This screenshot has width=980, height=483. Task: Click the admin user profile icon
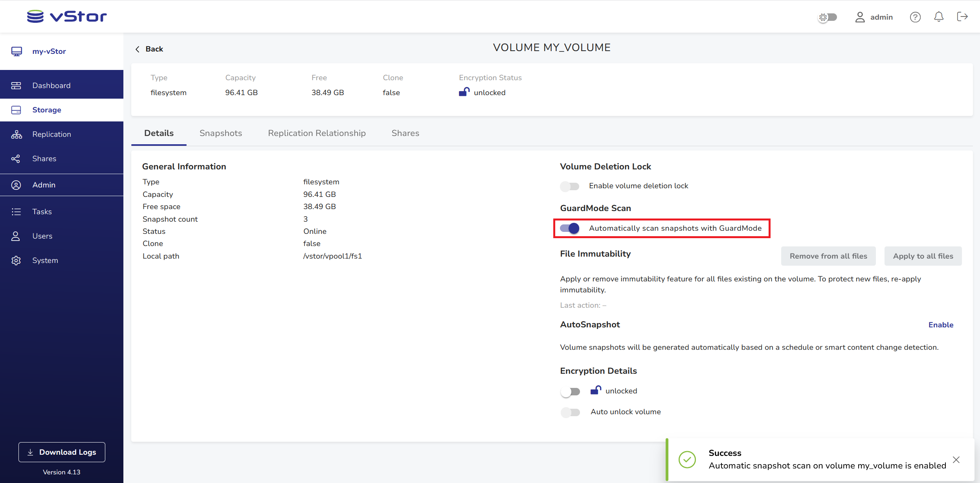click(860, 17)
